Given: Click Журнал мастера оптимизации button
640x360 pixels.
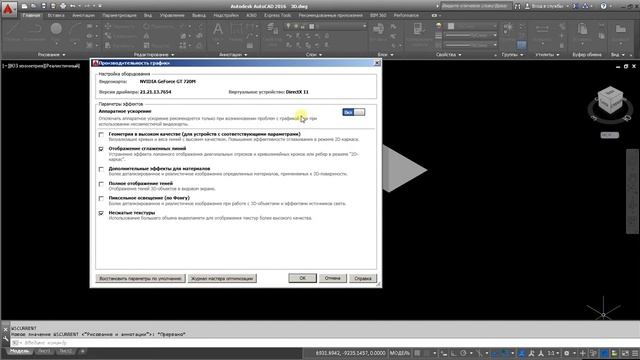Looking at the screenshot, I should (x=222, y=278).
